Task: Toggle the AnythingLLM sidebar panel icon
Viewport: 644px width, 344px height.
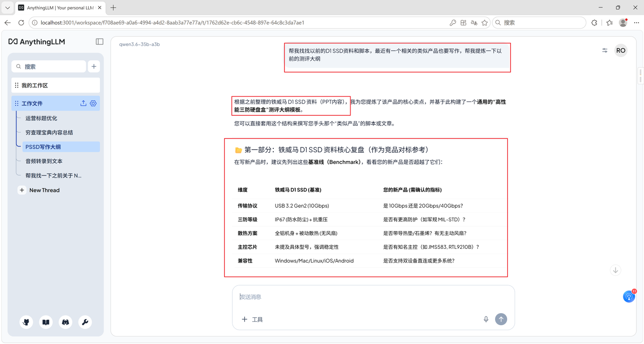Action: coord(99,42)
